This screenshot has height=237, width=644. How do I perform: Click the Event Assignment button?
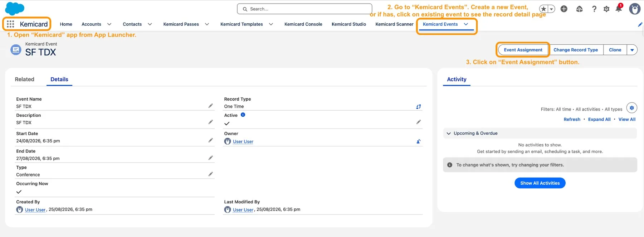(x=523, y=50)
